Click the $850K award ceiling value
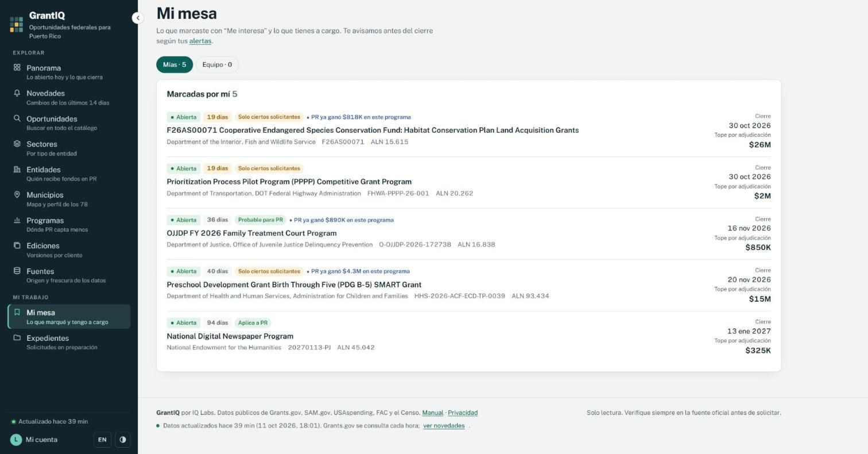 pos(758,248)
